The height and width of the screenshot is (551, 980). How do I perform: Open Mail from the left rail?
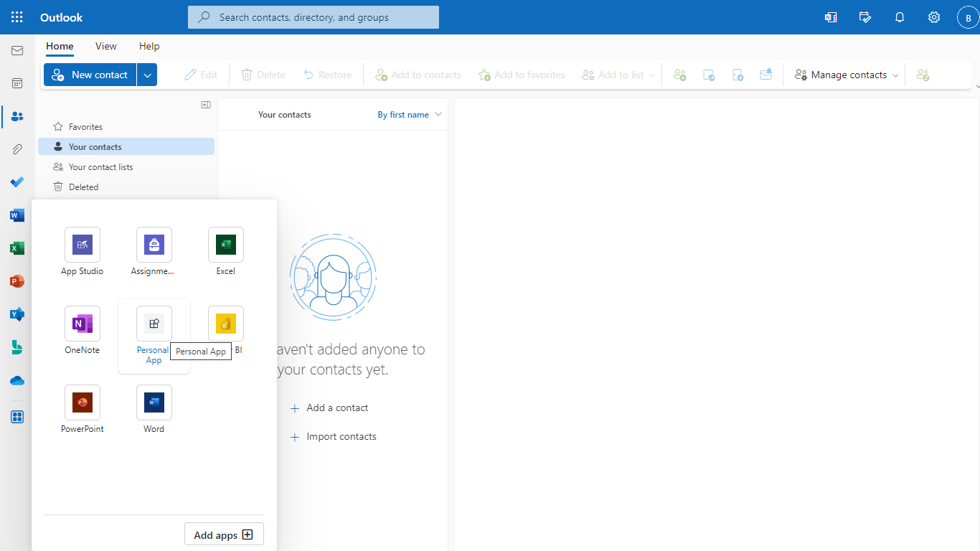pos(17,51)
